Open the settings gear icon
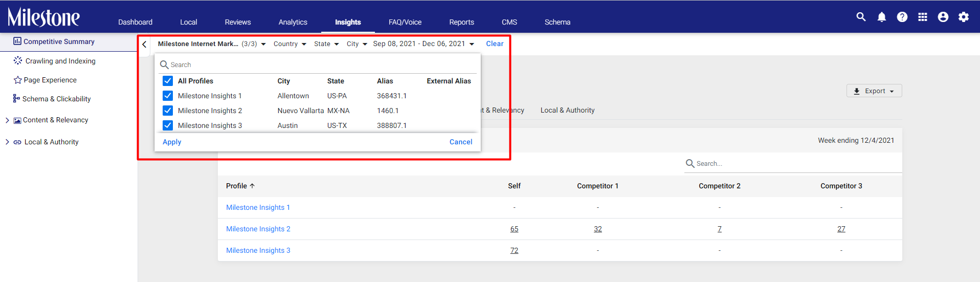Screen dimensions: 980x282 tap(964, 17)
